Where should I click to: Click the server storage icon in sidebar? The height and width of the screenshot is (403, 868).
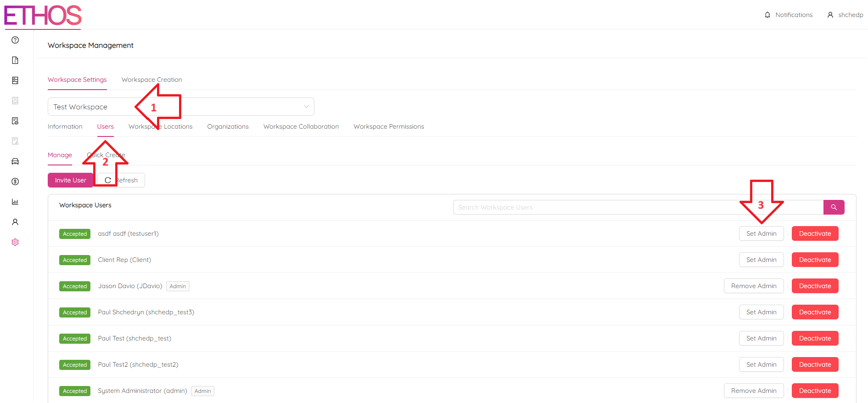15,80
